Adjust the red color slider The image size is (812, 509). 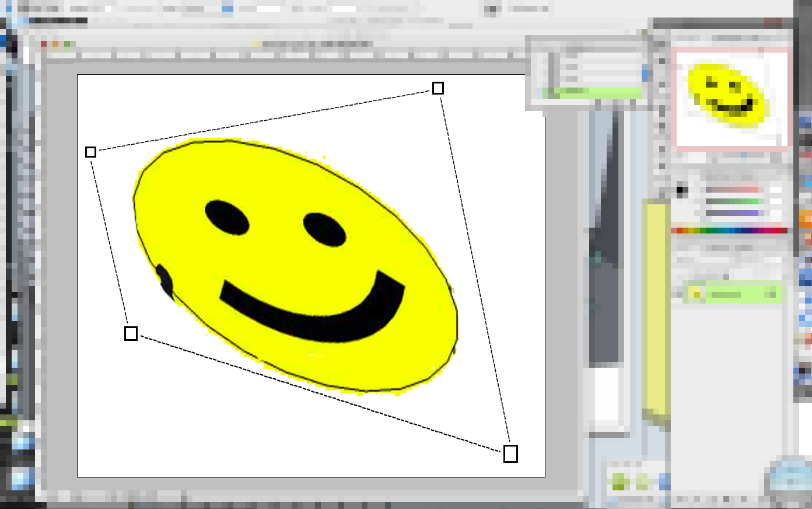tap(734, 190)
